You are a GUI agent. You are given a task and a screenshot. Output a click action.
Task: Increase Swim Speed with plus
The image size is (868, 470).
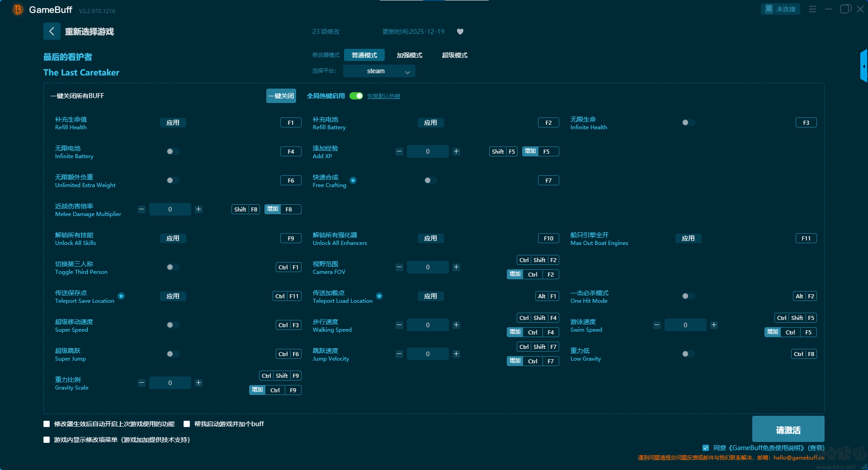[714, 325]
